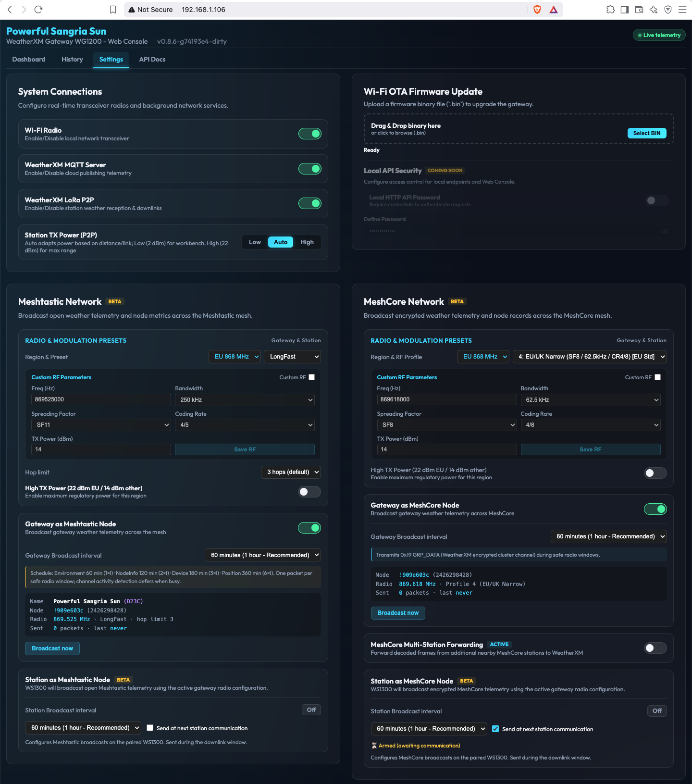Reload the current page
The width and height of the screenshot is (692, 784).
coord(38,10)
